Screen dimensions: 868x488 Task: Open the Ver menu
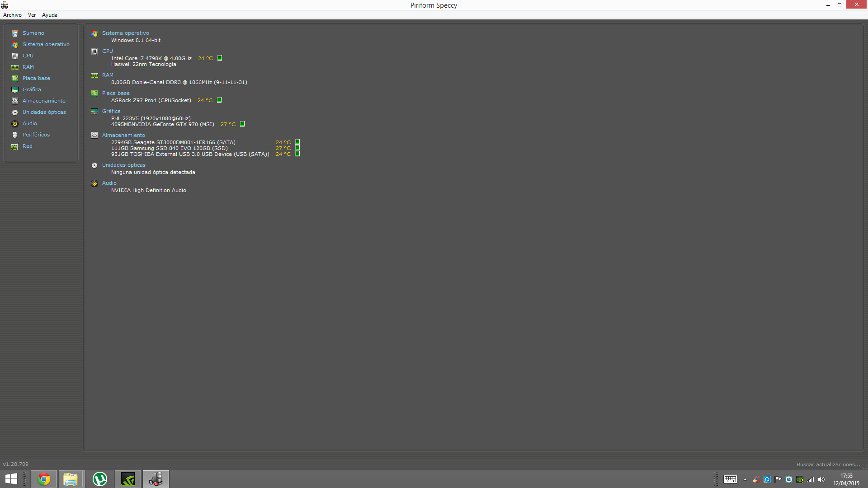tap(32, 15)
